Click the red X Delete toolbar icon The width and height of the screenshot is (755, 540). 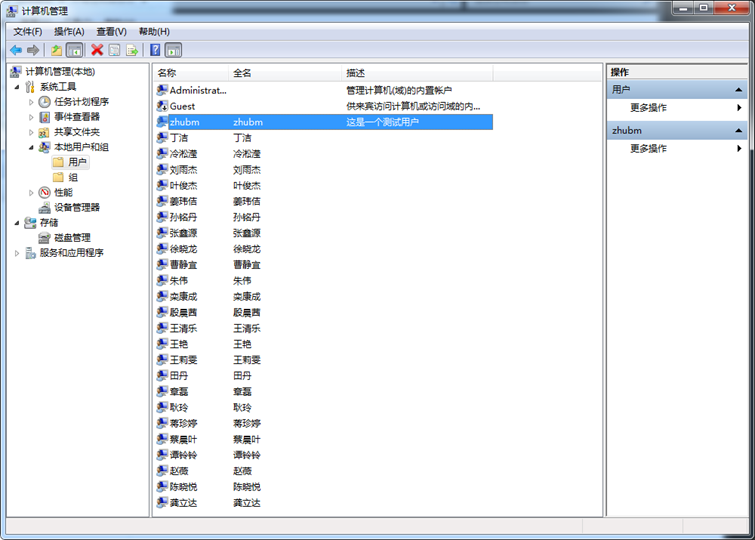pyautogui.click(x=97, y=50)
